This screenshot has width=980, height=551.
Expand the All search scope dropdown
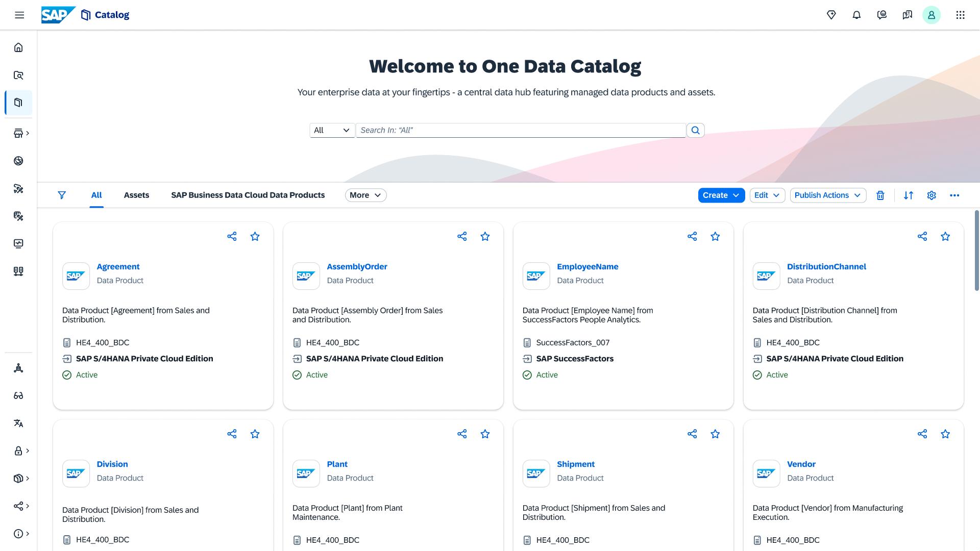[332, 130]
